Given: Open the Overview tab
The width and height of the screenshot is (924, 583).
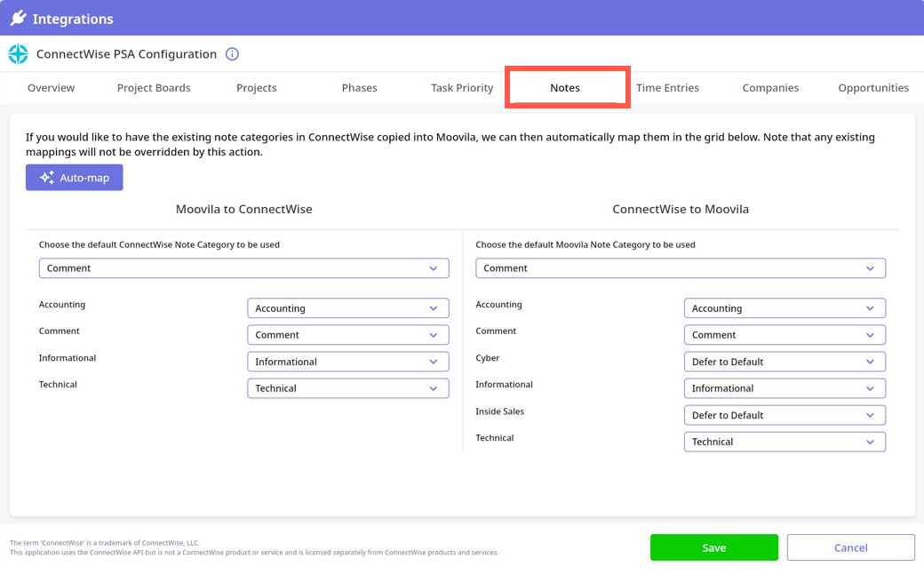Looking at the screenshot, I should click(x=51, y=88).
